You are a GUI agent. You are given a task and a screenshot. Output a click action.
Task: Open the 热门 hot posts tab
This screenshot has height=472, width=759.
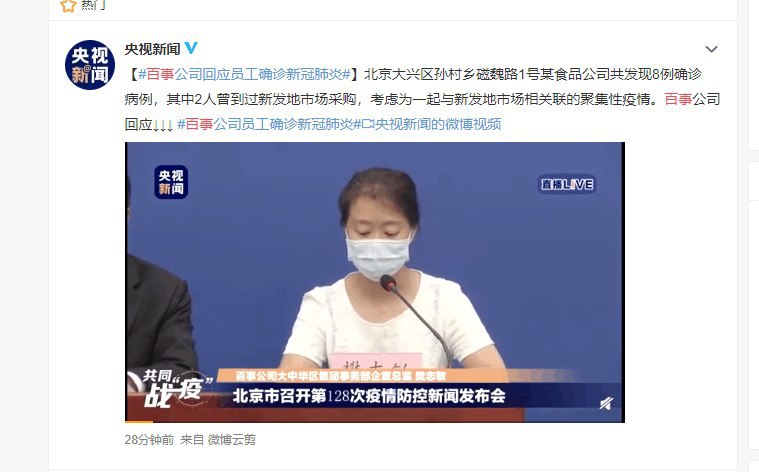click(x=93, y=5)
